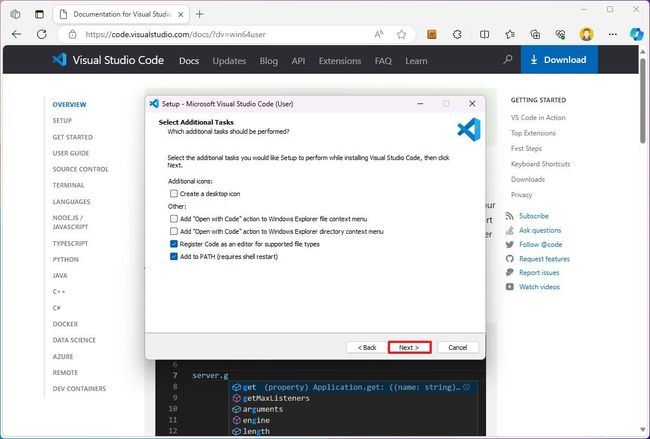Open the Extensions puzzle icon
650x439 pixels.
tap(457, 34)
